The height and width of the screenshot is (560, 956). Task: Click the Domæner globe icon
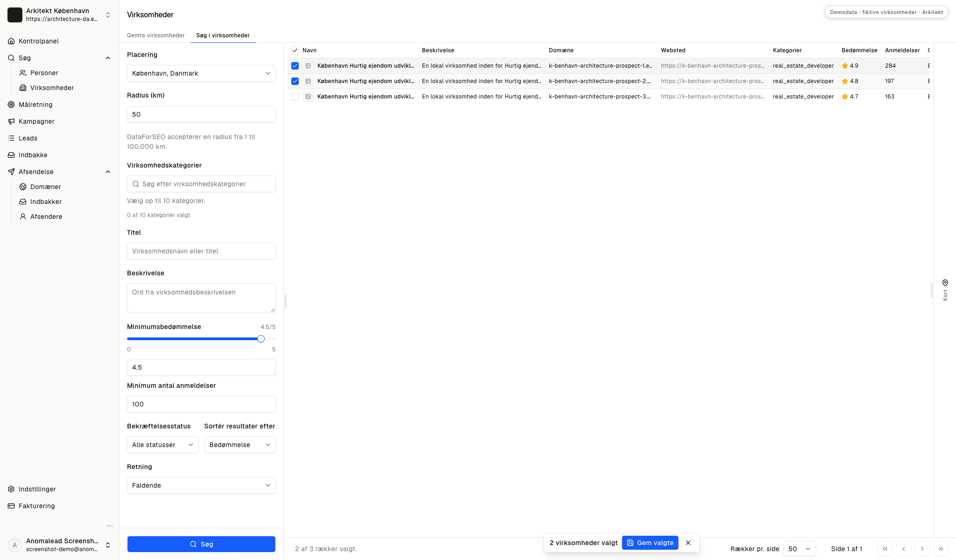tap(23, 187)
